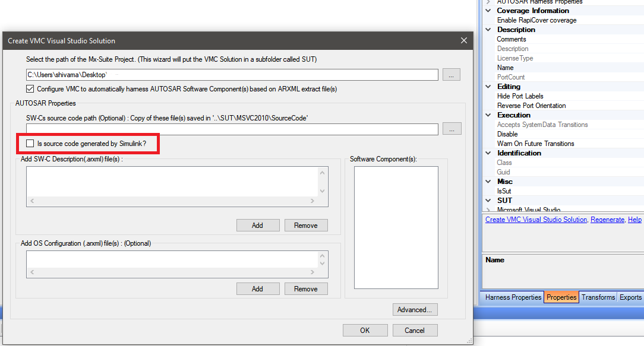Viewport: 644px width, 346px height.
Task: Add an OS Configuration arxml file
Action: pyautogui.click(x=257, y=289)
